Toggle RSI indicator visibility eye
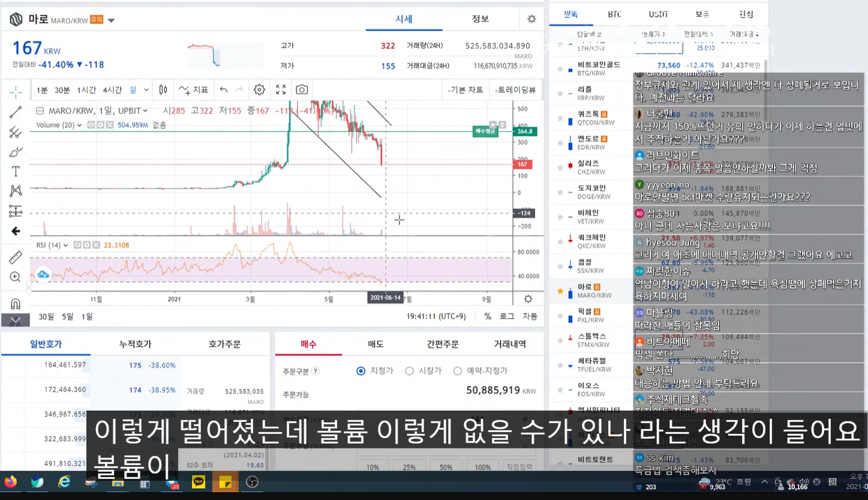Viewport: 868px width, 500px height. 78,245
